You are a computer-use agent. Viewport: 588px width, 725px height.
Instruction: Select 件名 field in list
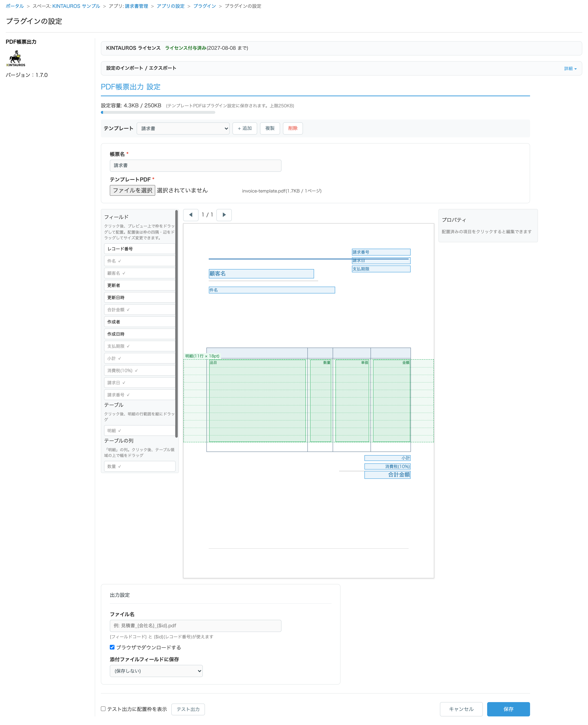point(139,261)
